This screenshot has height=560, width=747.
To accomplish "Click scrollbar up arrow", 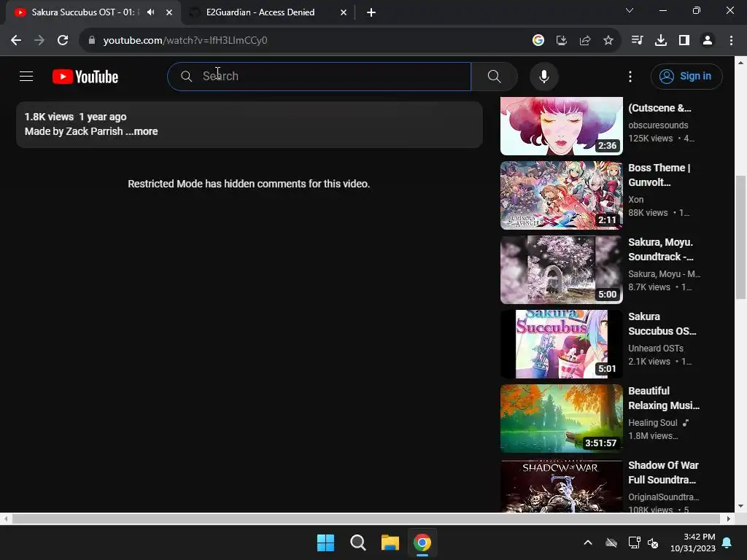I will pyautogui.click(x=740, y=62).
